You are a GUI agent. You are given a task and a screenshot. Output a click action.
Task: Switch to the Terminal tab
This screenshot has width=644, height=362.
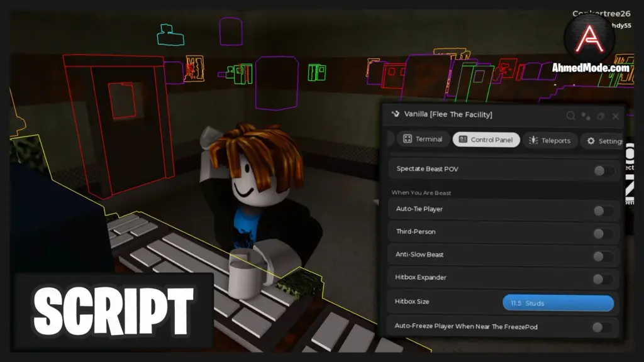pos(423,139)
